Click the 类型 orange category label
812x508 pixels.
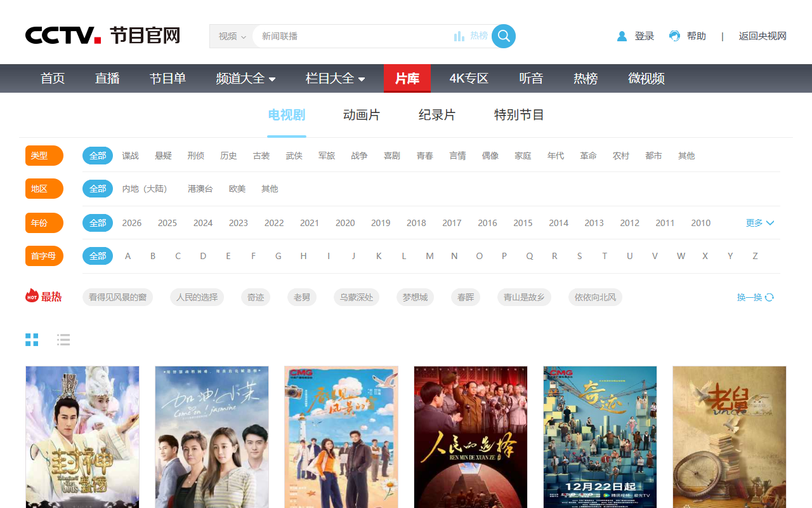point(44,156)
